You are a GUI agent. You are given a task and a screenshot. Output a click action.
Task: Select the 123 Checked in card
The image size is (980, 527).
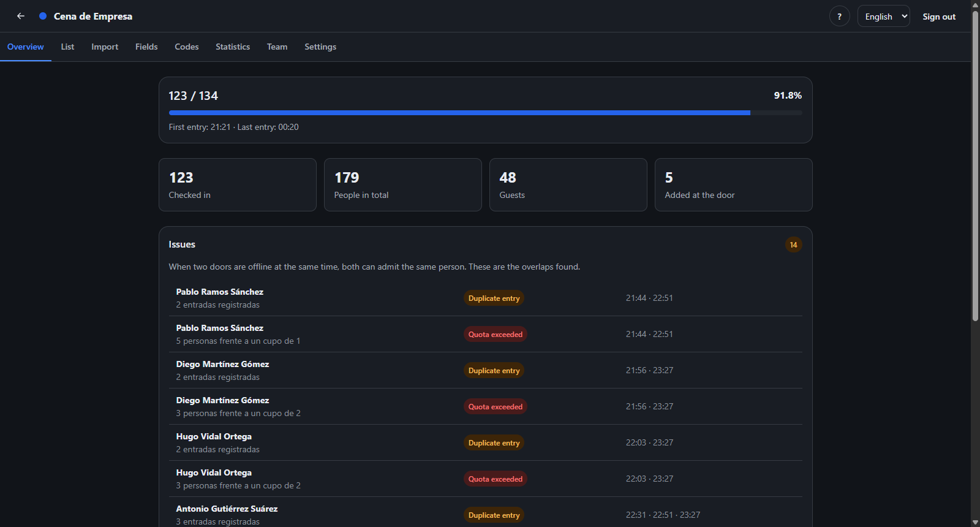(238, 184)
